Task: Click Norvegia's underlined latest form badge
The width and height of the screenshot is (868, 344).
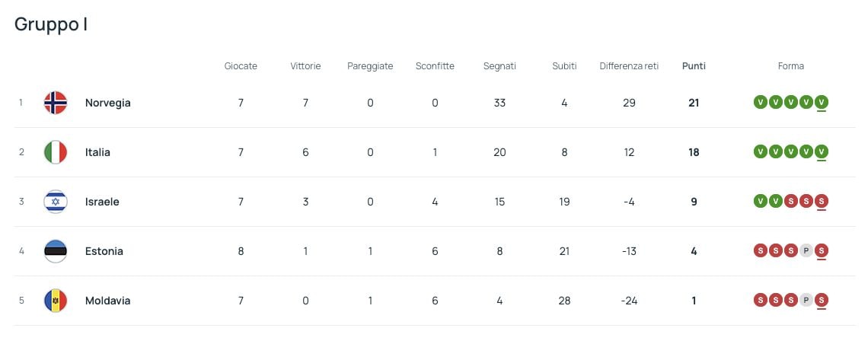Action: [821, 103]
